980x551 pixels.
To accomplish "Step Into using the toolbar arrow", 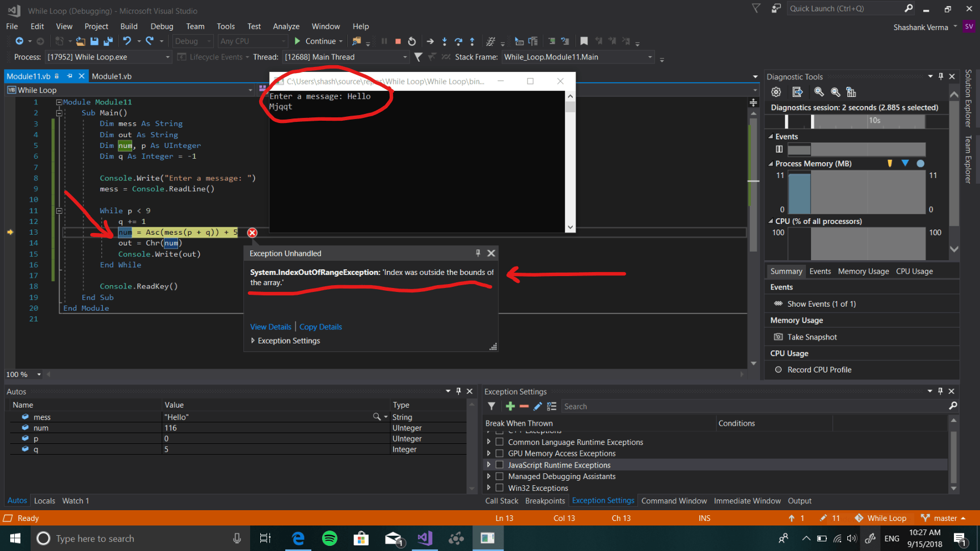I will click(444, 41).
